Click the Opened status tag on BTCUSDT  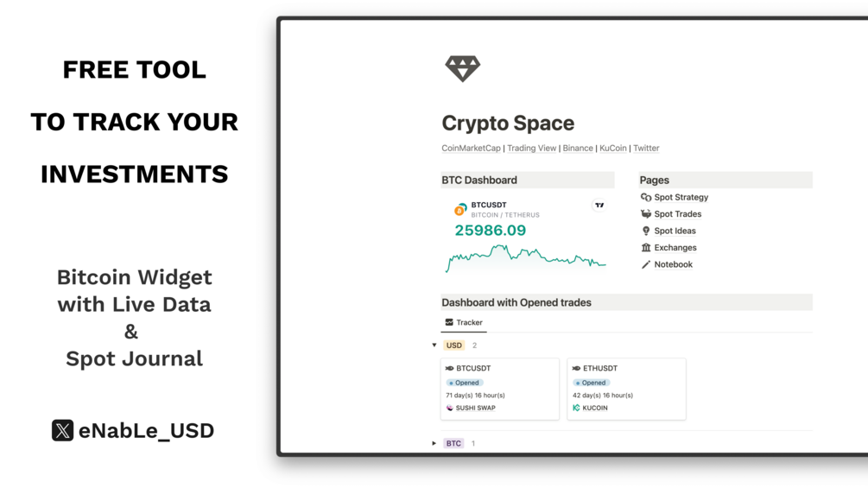pos(466,383)
